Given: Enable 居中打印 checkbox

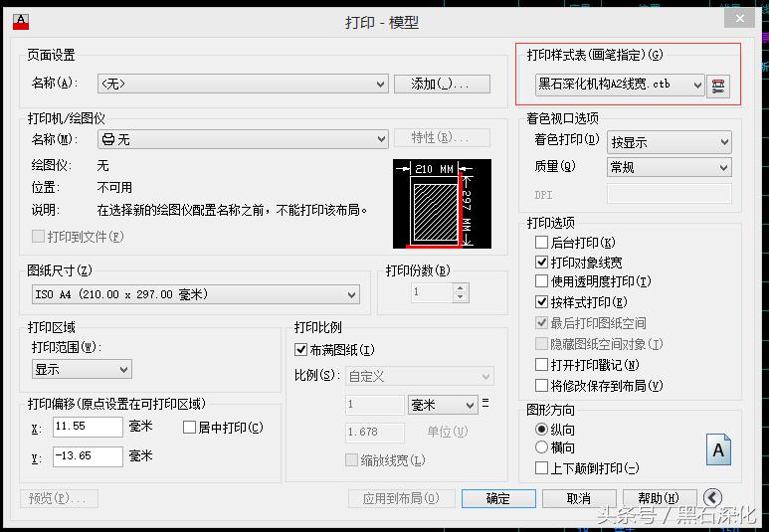Looking at the screenshot, I should coord(189,427).
